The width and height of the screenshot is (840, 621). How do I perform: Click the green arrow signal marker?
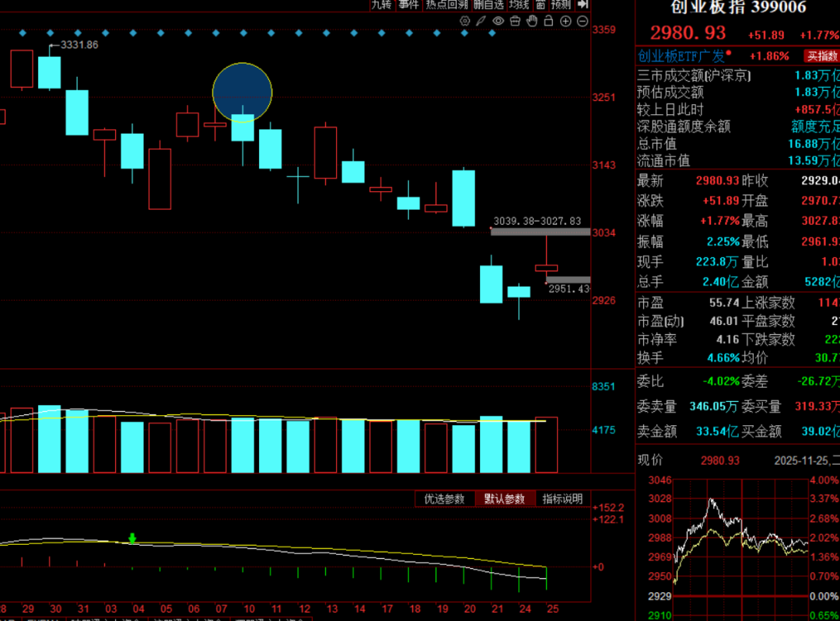[x=132, y=538]
